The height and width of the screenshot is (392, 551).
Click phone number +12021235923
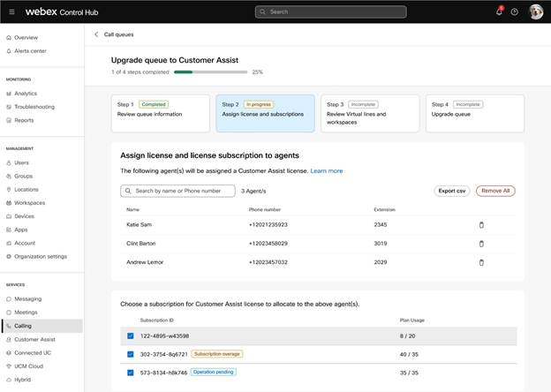coord(268,225)
